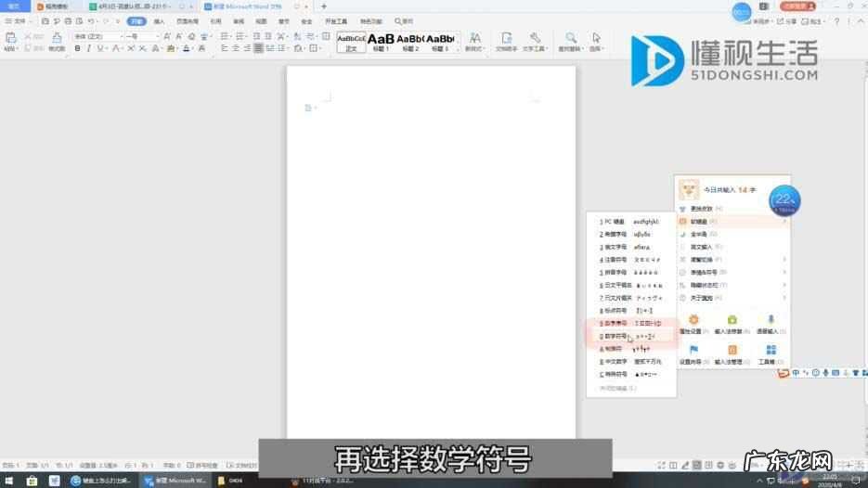Click the justify alignment icon

(x=258, y=48)
